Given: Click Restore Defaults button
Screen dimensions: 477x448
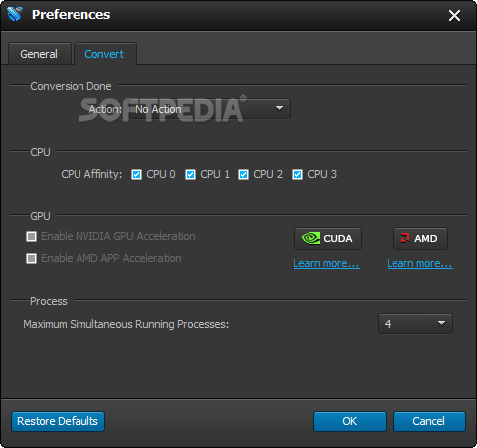Looking at the screenshot, I should [x=58, y=421].
